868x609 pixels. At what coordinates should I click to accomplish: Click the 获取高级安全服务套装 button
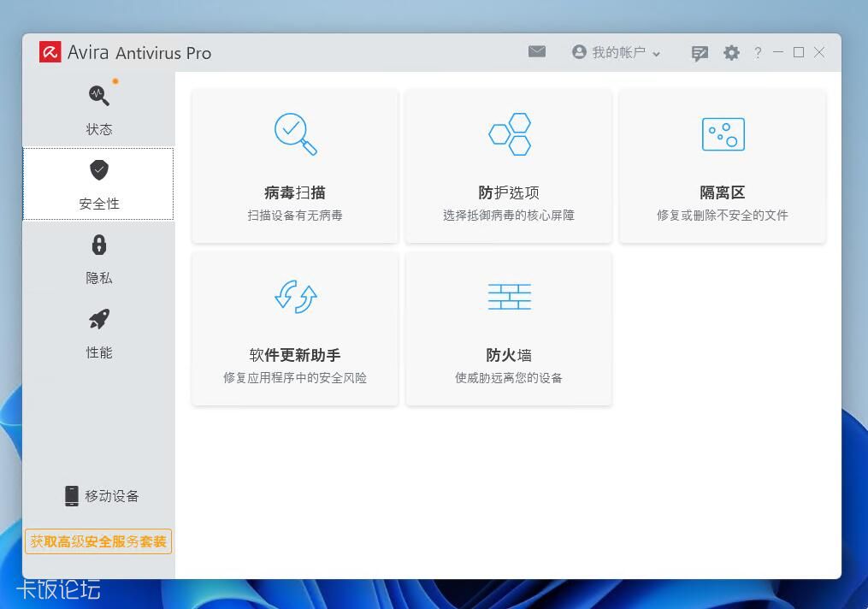point(98,541)
